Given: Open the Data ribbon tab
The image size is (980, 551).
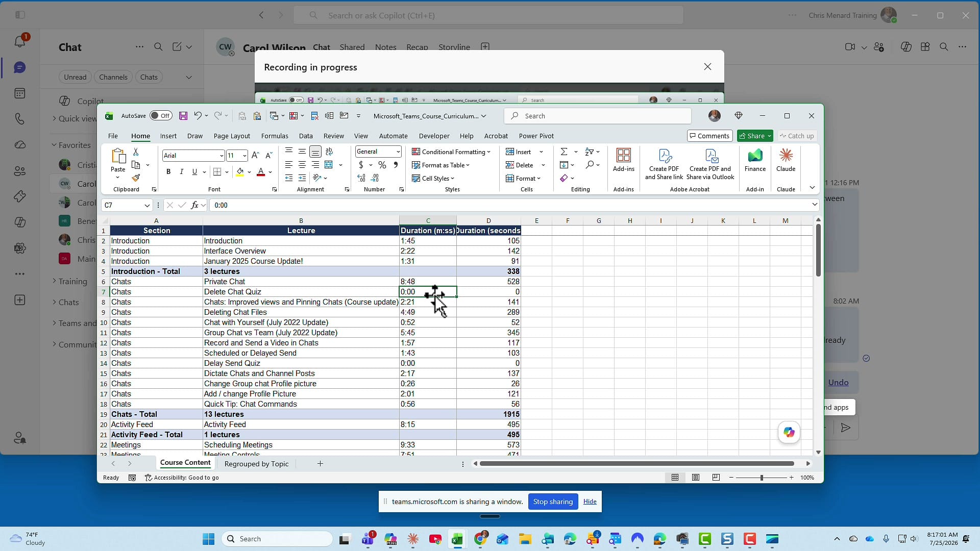Looking at the screenshot, I should click(306, 136).
